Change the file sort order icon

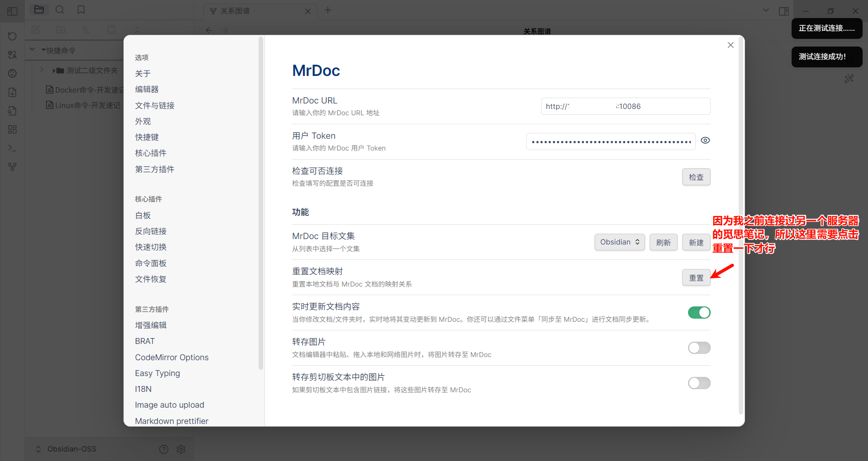click(86, 30)
